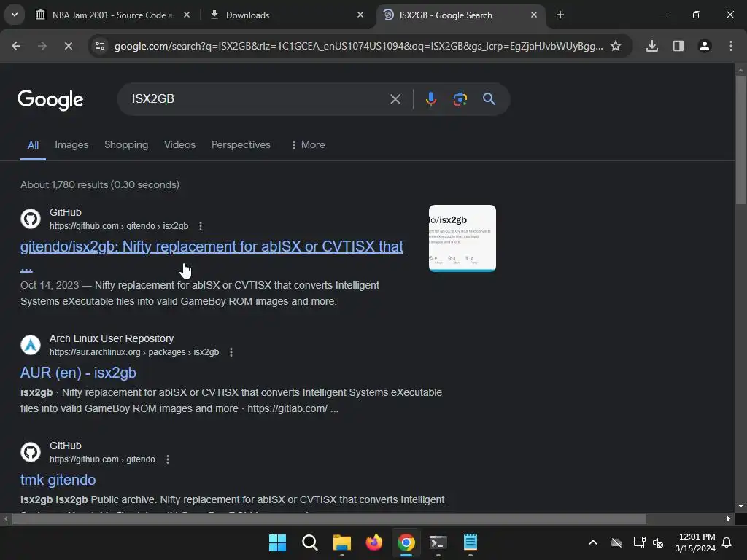747x560 pixels.
Task: Close the Downloads tab
Action: (x=360, y=15)
